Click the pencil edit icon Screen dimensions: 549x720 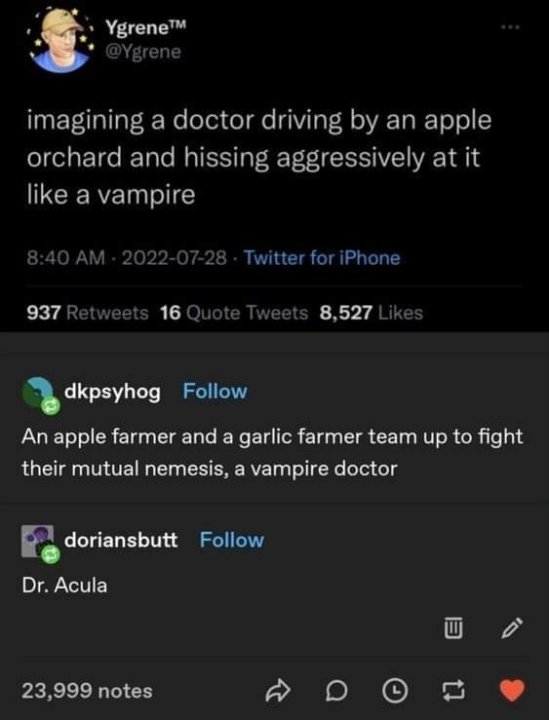coord(511,628)
